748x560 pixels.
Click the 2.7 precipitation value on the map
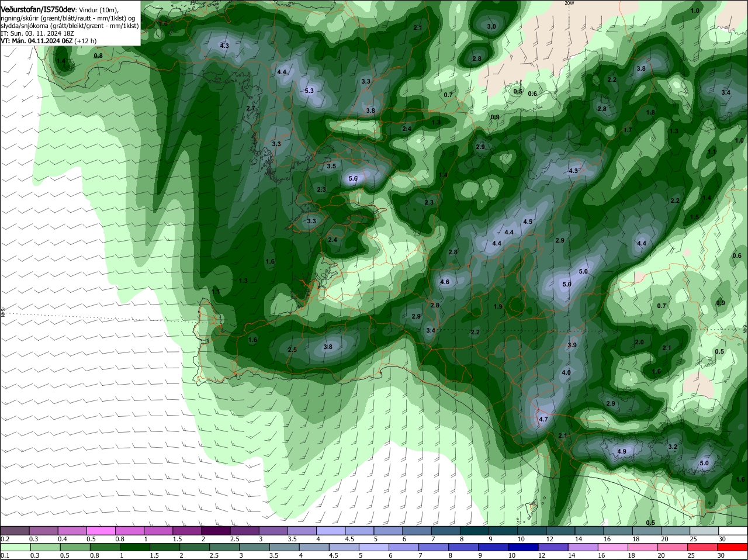(251, 108)
